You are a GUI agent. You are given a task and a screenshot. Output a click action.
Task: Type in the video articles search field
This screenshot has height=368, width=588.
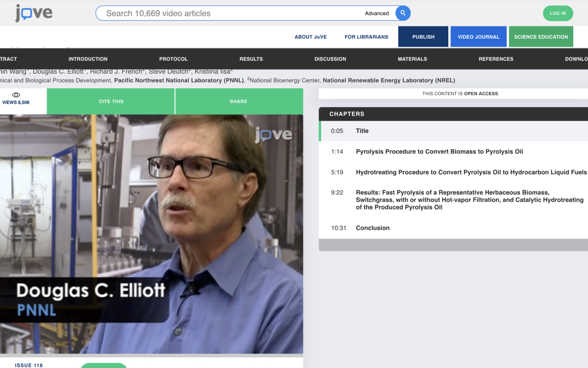pyautogui.click(x=230, y=13)
